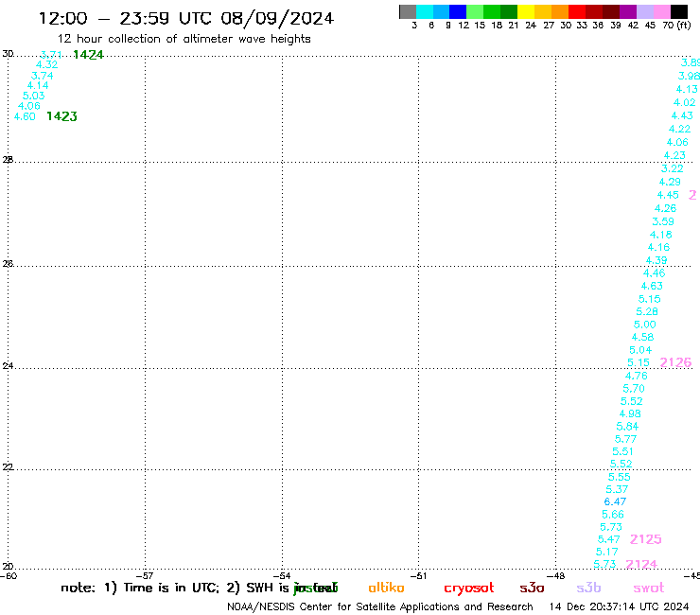Click the pink pass number '2124'

(x=641, y=565)
